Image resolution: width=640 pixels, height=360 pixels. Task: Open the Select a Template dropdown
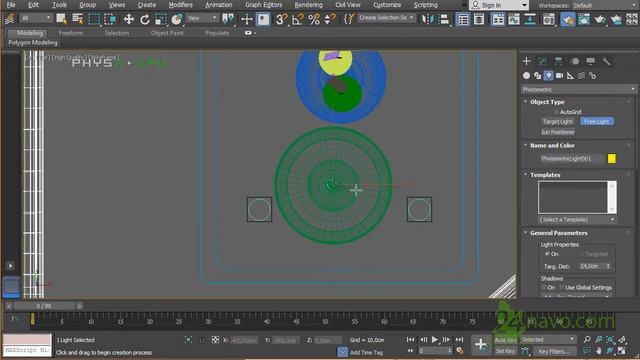pyautogui.click(x=577, y=220)
